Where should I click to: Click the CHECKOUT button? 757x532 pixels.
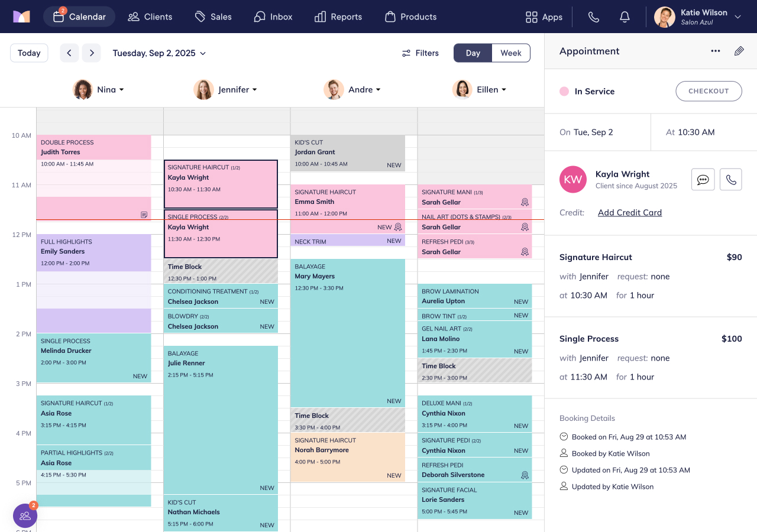coord(709,91)
